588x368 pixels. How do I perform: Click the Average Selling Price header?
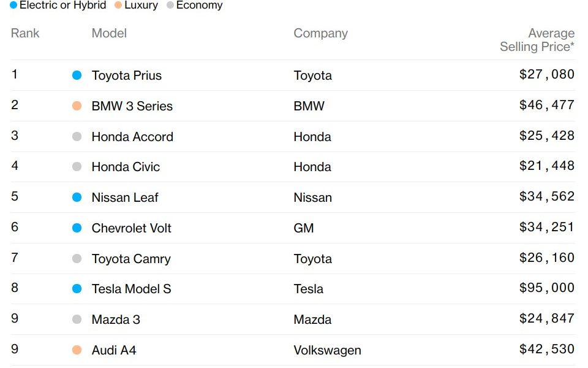click(537, 40)
